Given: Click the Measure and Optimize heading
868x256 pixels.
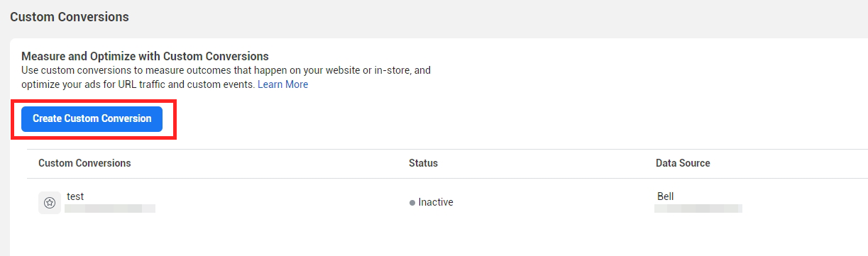Looking at the screenshot, I should (145, 56).
